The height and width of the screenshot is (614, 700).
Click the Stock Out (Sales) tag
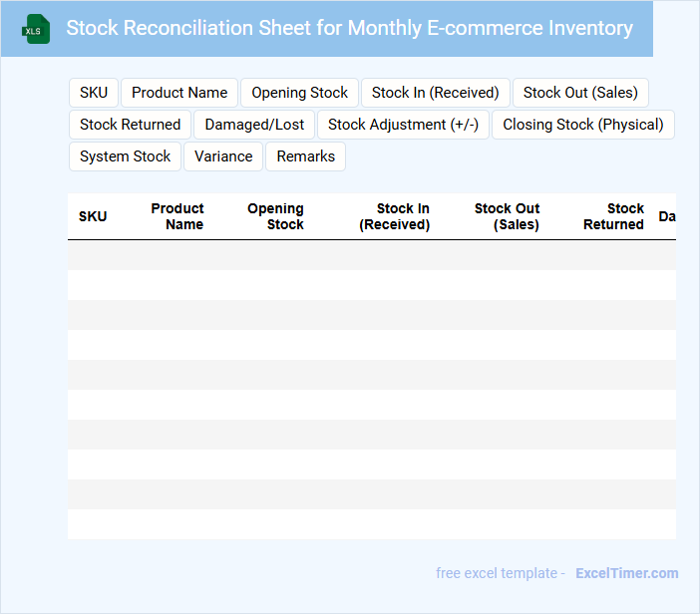coord(580,93)
